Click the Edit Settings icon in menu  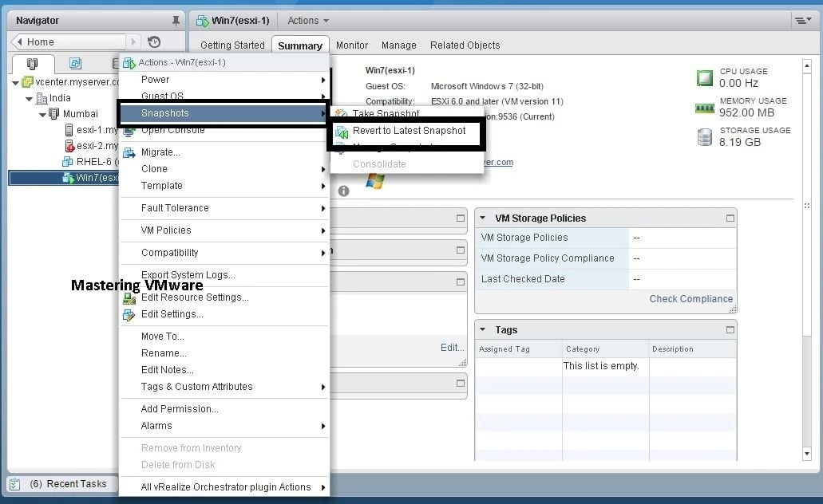click(129, 314)
